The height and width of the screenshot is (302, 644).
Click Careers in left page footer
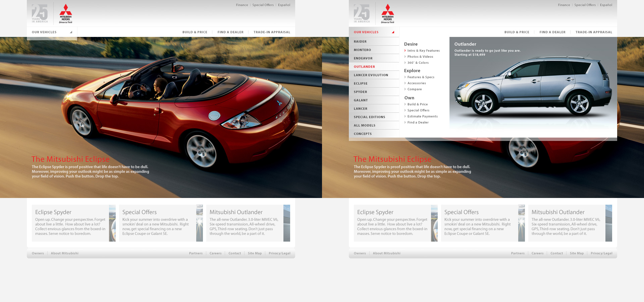pos(216,253)
